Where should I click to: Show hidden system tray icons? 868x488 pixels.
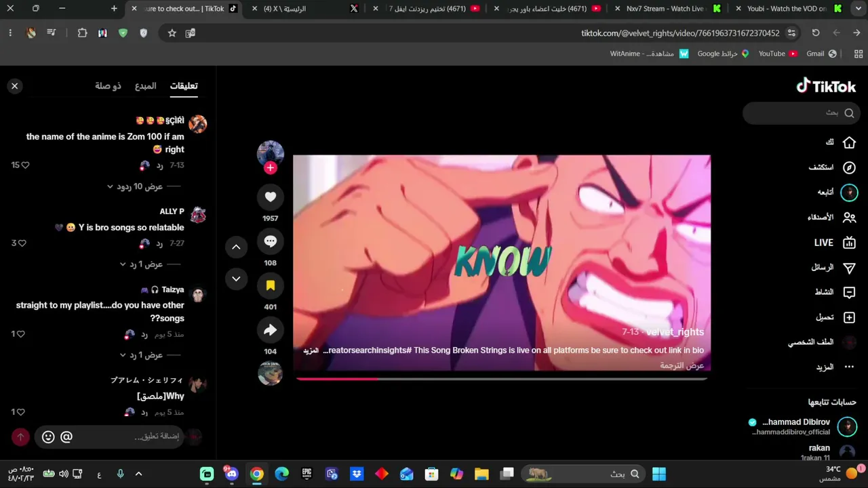138,474
